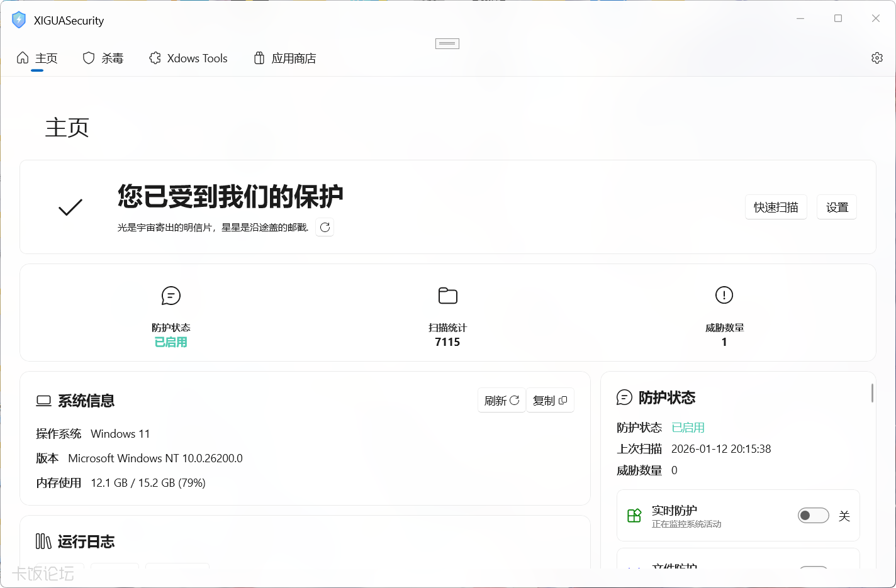The width and height of the screenshot is (896, 588).
Task: Click the 防护状态 panel scrollbar
Action: click(872, 393)
